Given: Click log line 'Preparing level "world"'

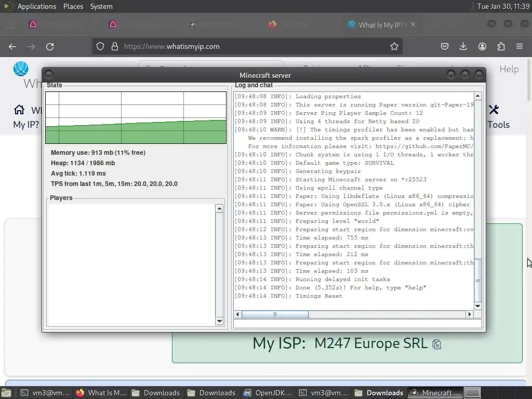Looking at the screenshot, I should point(307,221).
